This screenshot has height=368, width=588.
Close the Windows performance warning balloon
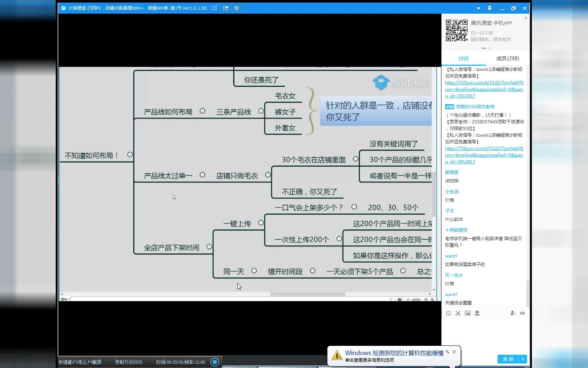pyautogui.click(x=454, y=352)
